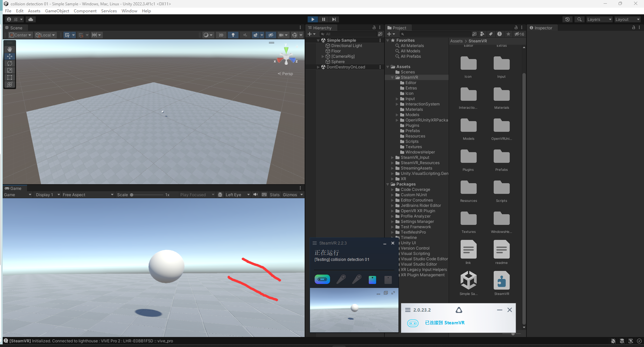Open the Layers dropdown

(x=600, y=19)
